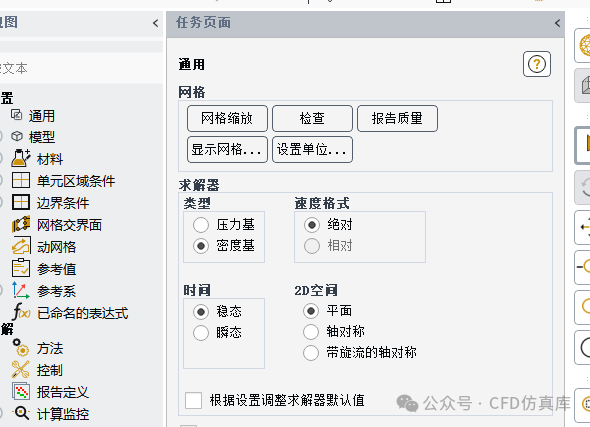Open help via question mark icon
The height and width of the screenshot is (427, 590).
[537, 64]
